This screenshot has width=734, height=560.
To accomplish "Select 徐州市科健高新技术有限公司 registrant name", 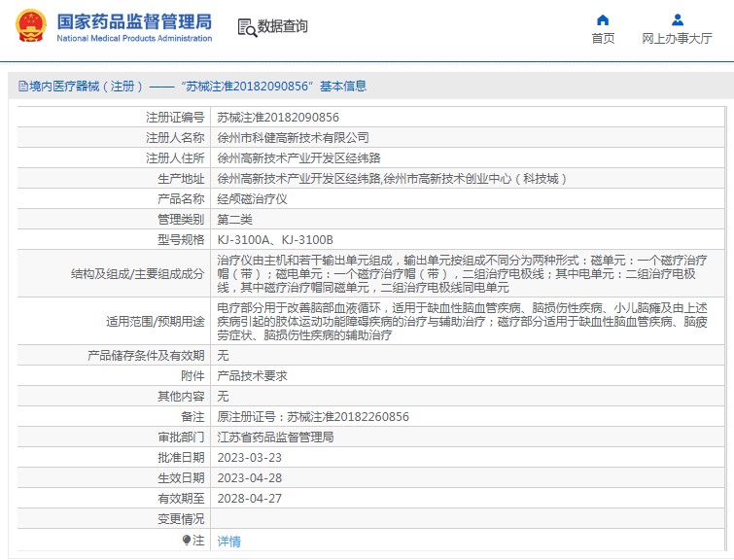I will click(293, 138).
